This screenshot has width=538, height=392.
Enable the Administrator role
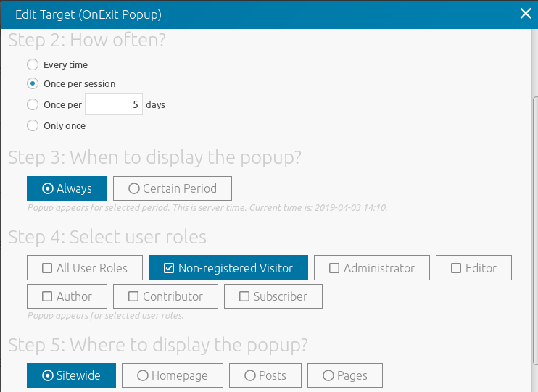(371, 268)
